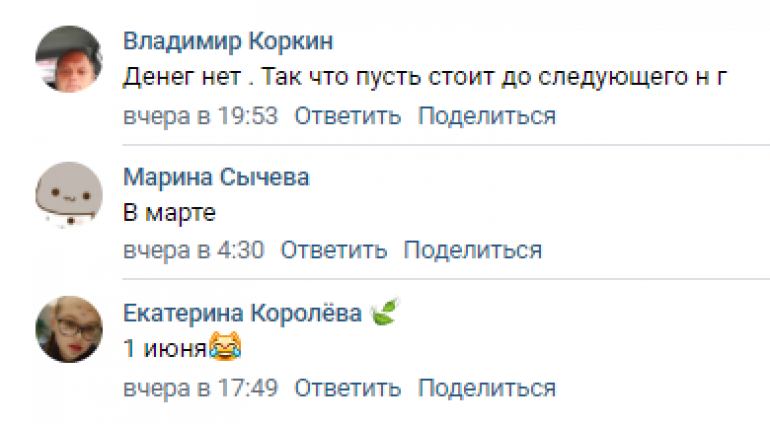This screenshot has height=424, width=770.
Task: Open Владимир Коркин's avatar photo
Action: [x=68, y=60]
